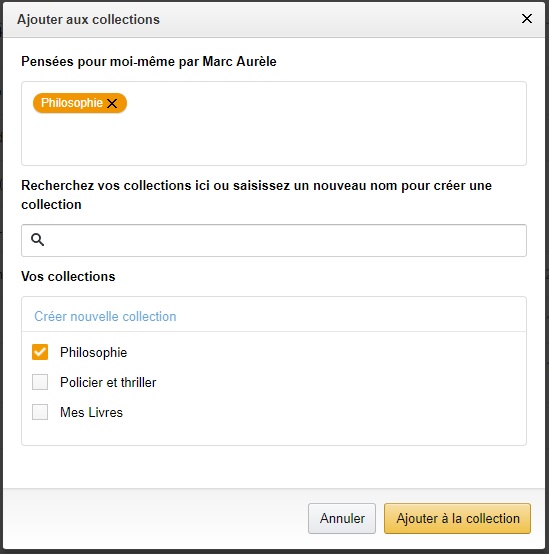This screenshot has width=549, height=554.
Task: Uncheck the Philosophie collection checkbox
Action: [x=40, y=352]
